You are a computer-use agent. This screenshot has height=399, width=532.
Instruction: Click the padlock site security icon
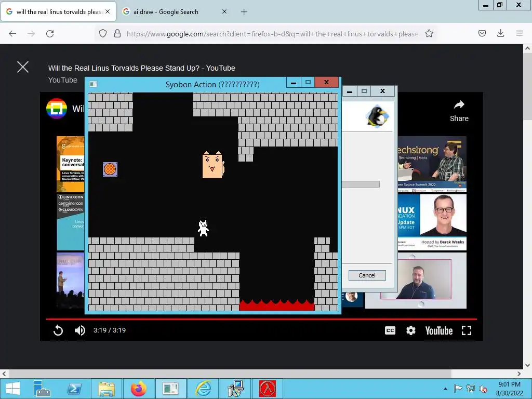click(x=117, y=33)
